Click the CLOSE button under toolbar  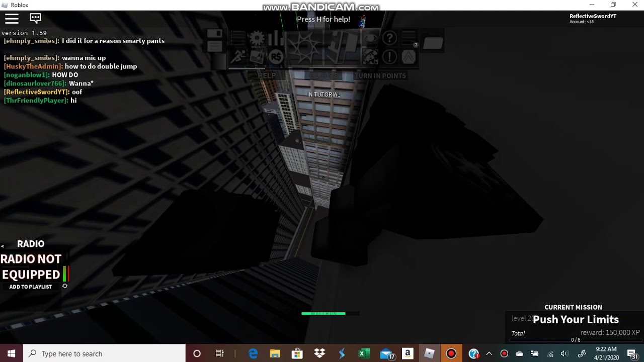(x=324, y=76)
